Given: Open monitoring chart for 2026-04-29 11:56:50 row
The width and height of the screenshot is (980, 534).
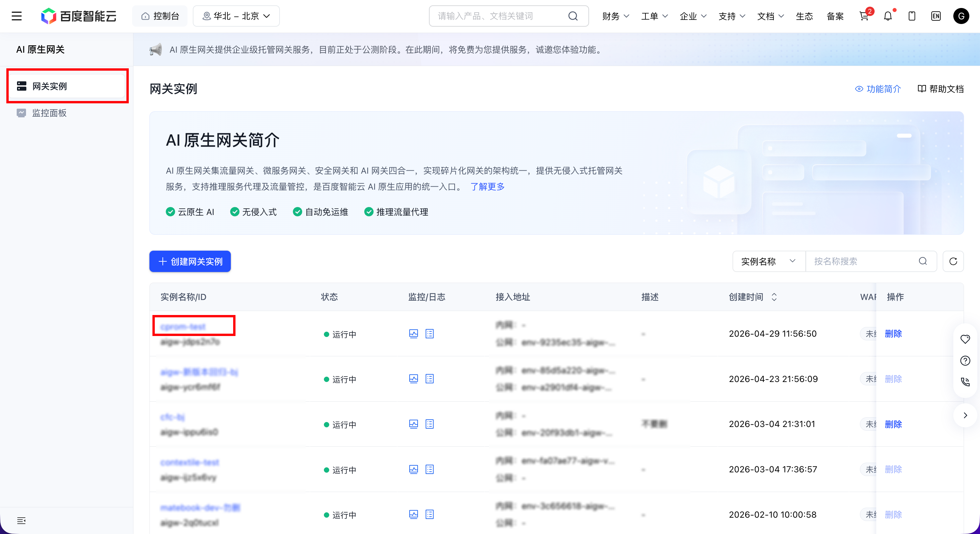Looking at the screenshot, I should (414, 334).
